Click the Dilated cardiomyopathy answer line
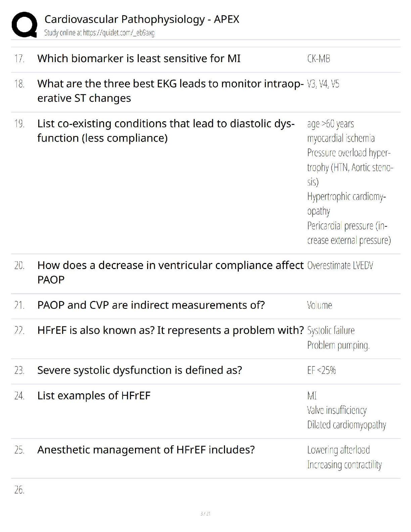The height and width of the screenshot is (532, 411). [347, 425]
